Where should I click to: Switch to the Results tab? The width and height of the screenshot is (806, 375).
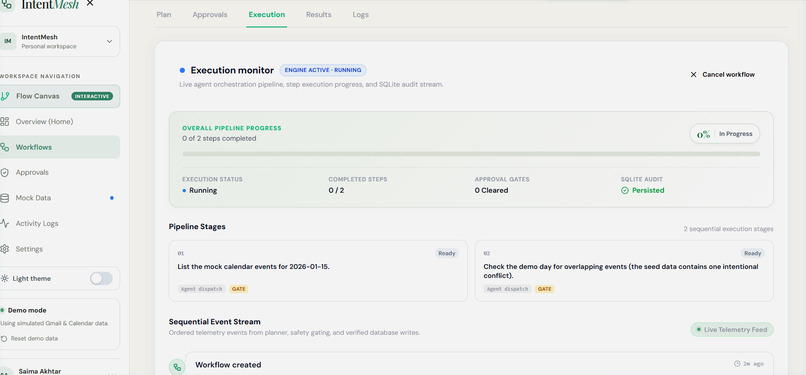click(x=319, y=14)
